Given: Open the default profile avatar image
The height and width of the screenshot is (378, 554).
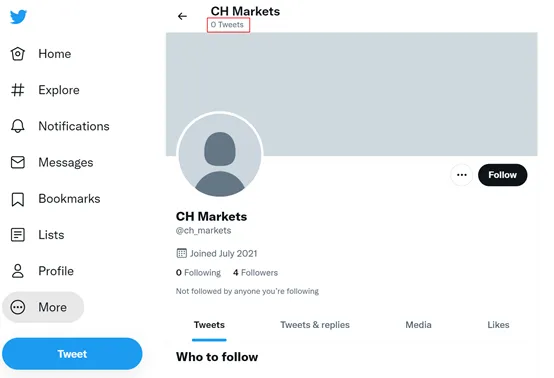Looking at the screenshot, I should 220,155.
